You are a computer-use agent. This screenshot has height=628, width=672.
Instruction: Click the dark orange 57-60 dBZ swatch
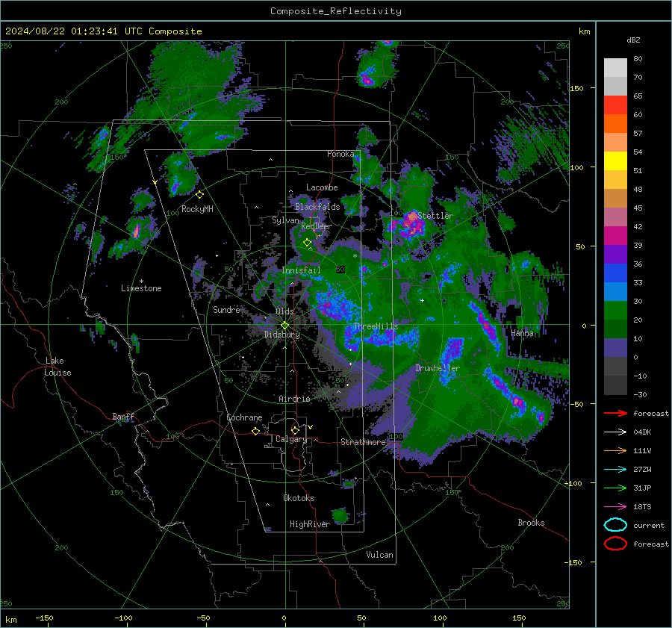615,124
